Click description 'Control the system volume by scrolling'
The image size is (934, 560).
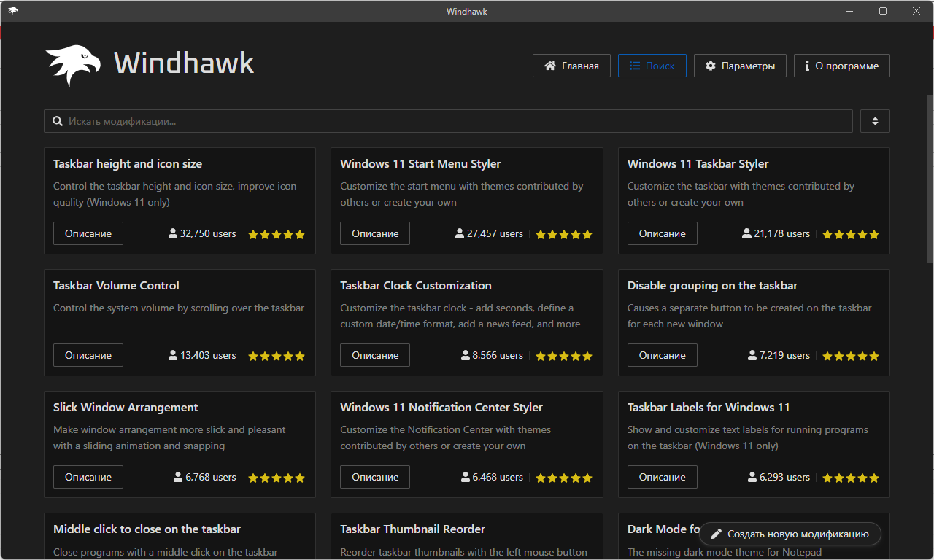[179, 308]
